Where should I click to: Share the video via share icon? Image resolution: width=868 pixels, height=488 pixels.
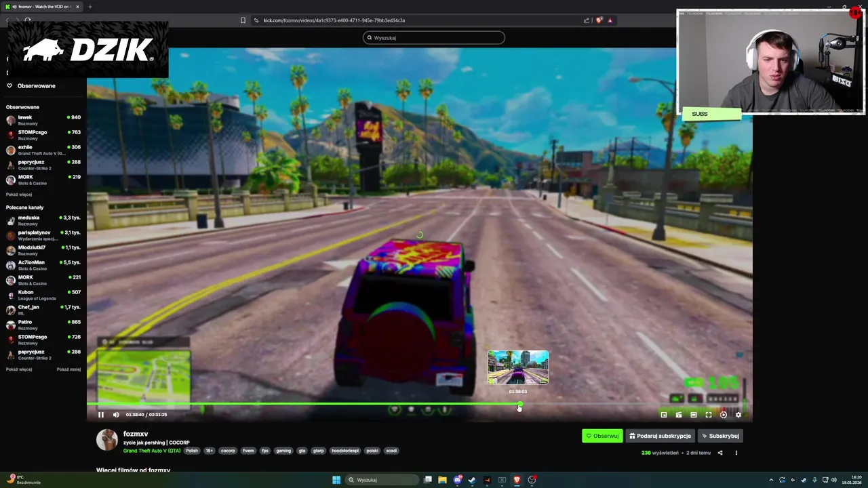[x=720, y=453]
